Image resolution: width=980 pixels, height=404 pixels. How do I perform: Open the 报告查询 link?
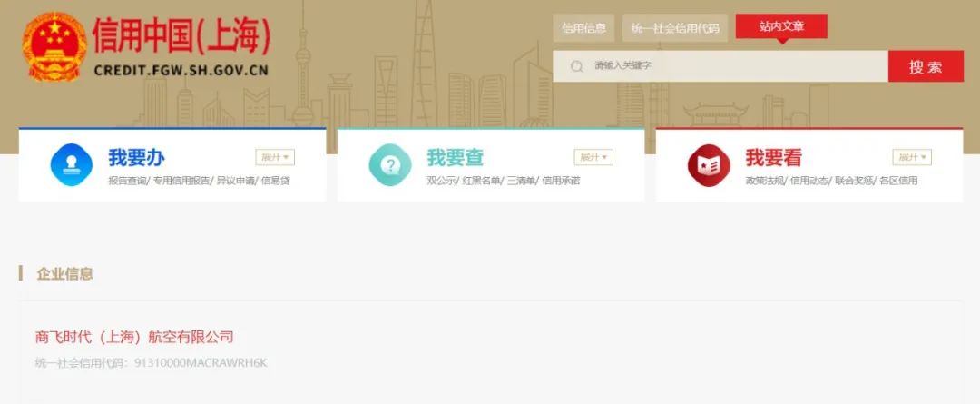pos(128,181)
